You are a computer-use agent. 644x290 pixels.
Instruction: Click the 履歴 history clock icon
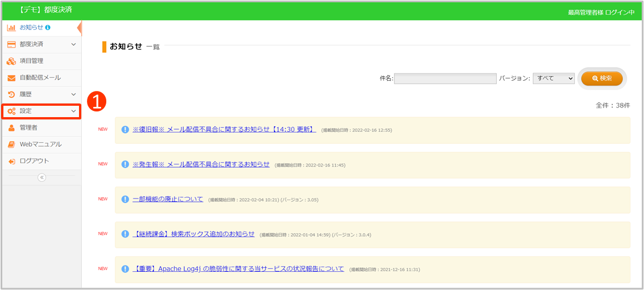tap(11, 94)
